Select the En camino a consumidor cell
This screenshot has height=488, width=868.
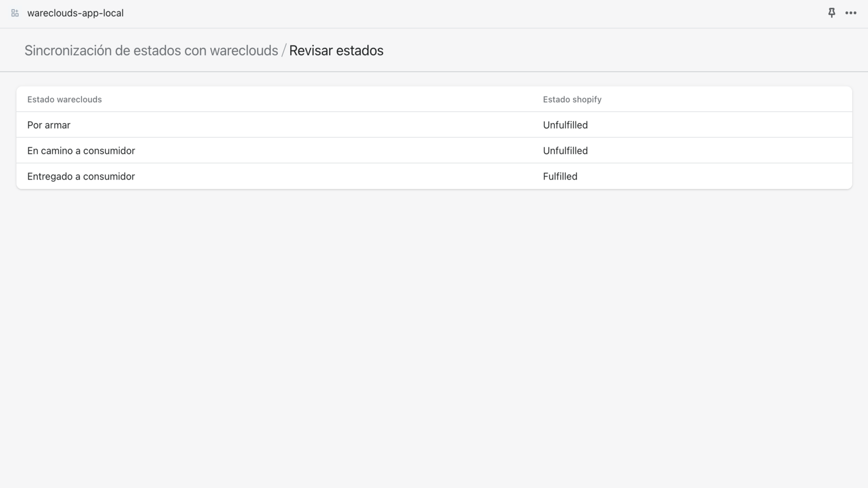pos(81,151)
